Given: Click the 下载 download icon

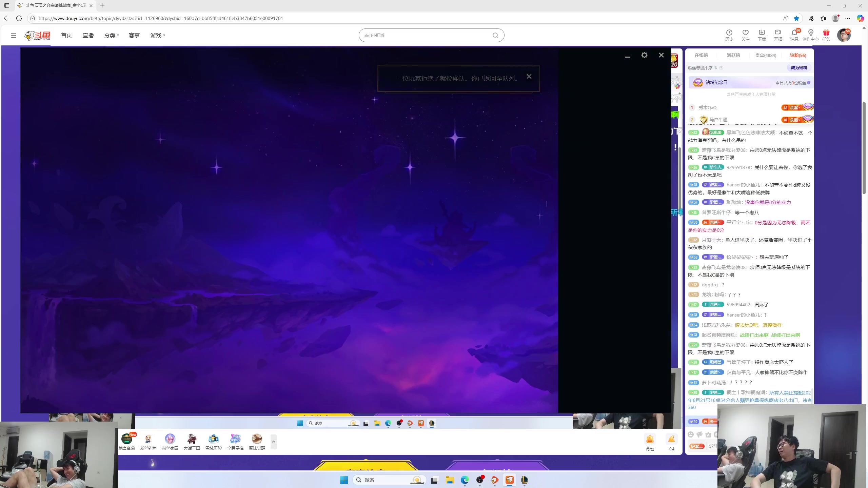Looking at the screenshot, I should pos(762,35).
